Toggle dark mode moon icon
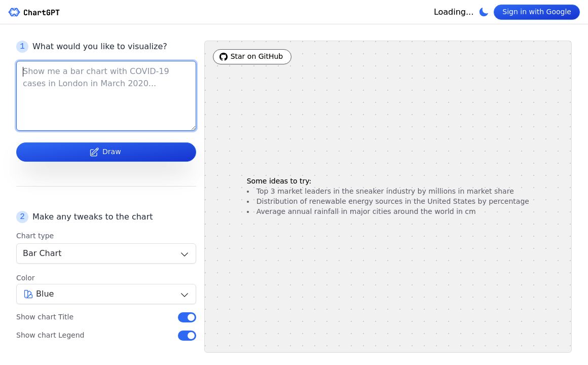Screen dimensions: 588x365 (x=484, y=12)
